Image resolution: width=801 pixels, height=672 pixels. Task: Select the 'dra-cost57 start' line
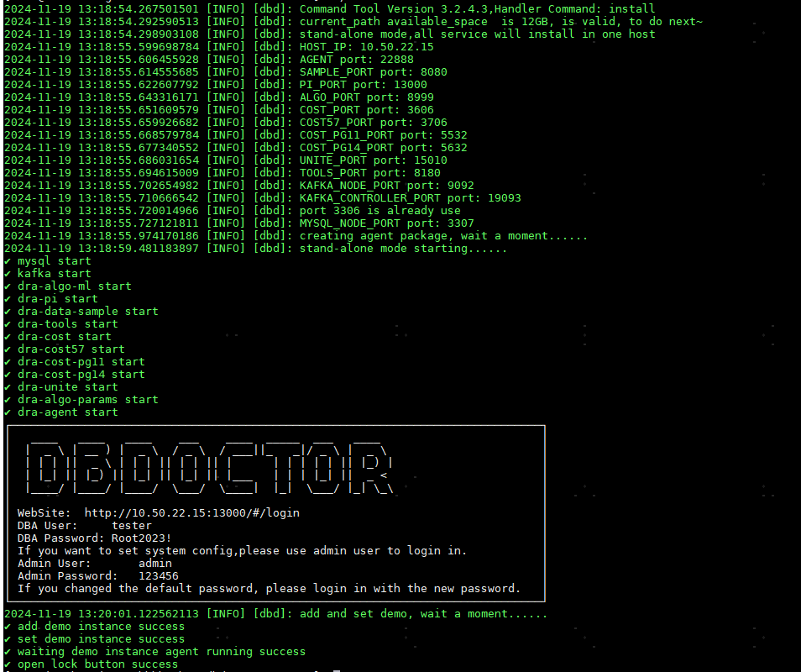(x=65, y=349)
